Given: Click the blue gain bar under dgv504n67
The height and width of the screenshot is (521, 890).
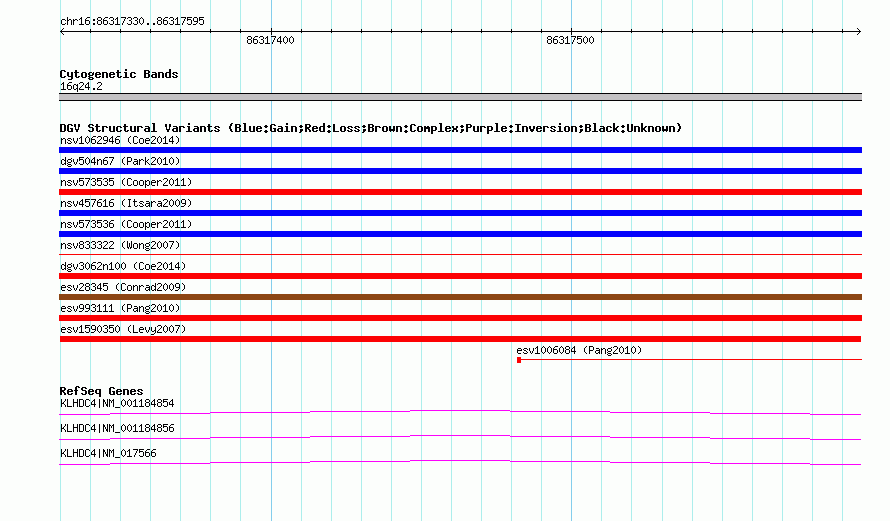Looking at the screenshot, I should coord(460,171).
